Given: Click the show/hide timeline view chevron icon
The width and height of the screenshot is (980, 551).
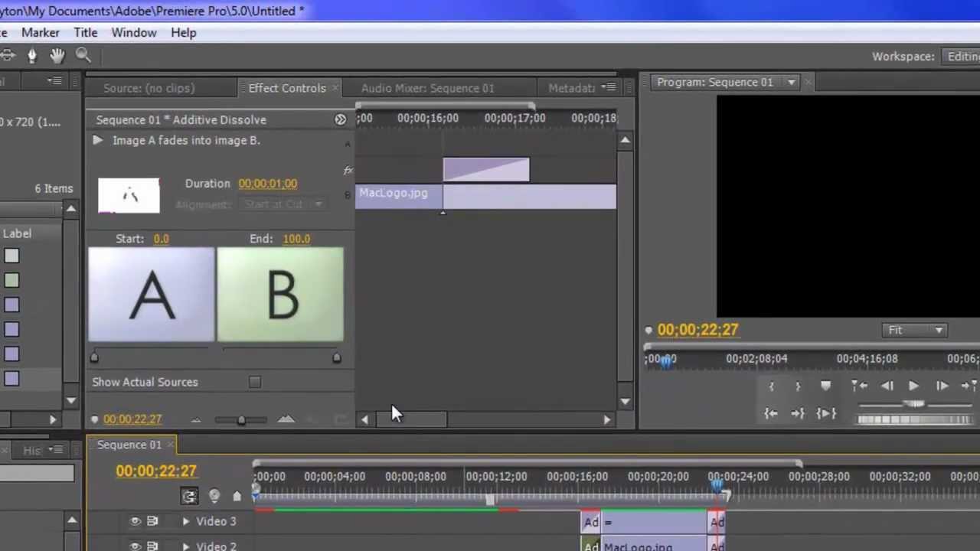Looking at the screenshot, I should [x=340, y=119].
